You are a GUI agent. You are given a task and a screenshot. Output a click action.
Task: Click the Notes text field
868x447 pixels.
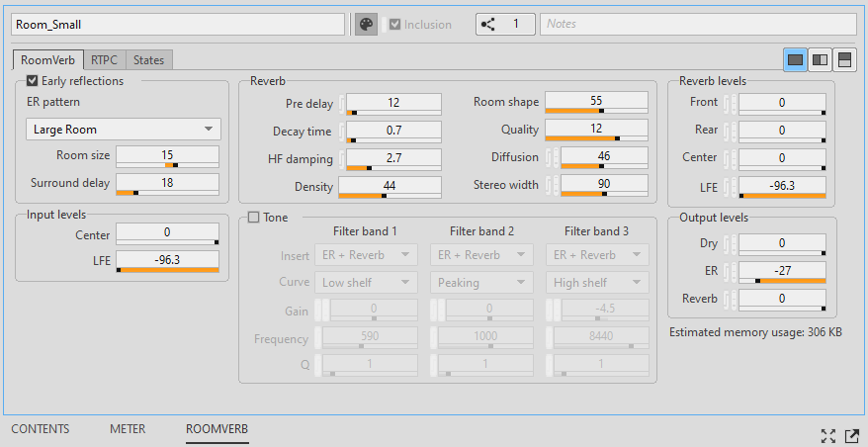coord(698,25)
